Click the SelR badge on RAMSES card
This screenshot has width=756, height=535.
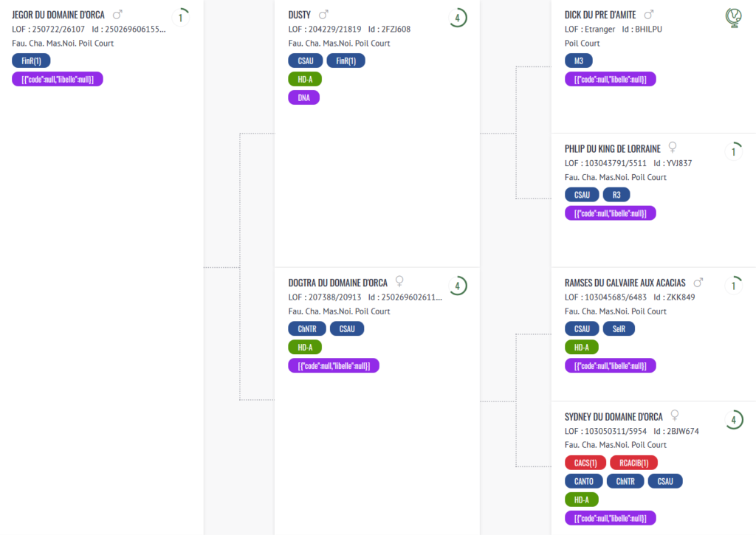click(619, 328)
